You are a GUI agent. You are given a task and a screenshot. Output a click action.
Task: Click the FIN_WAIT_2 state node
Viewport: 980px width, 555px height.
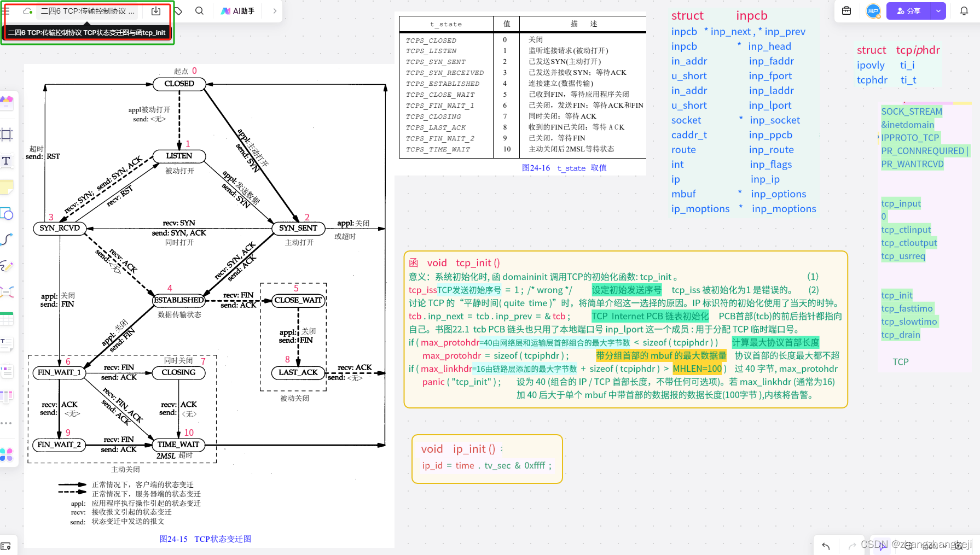pos(60,445)
